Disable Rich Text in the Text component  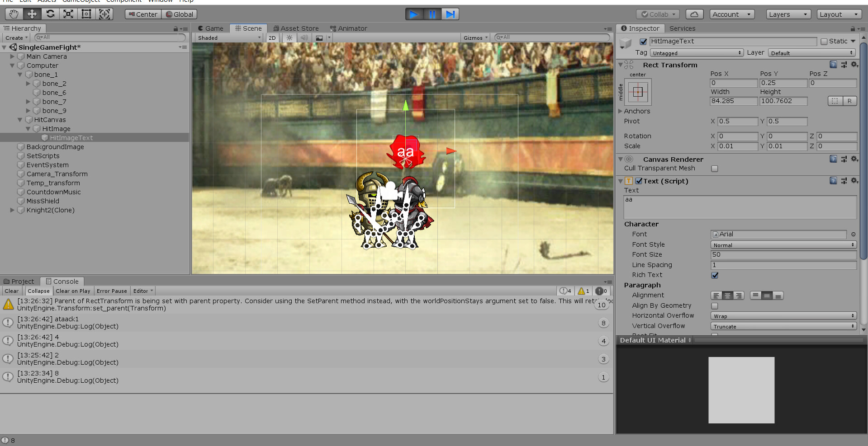click(x=715, y=275)
